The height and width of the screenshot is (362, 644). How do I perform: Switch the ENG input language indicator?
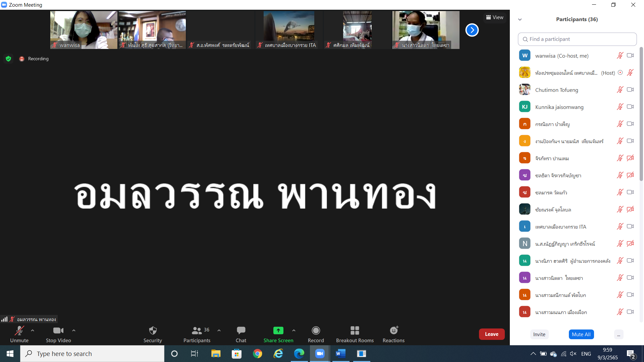click(586, 354)
